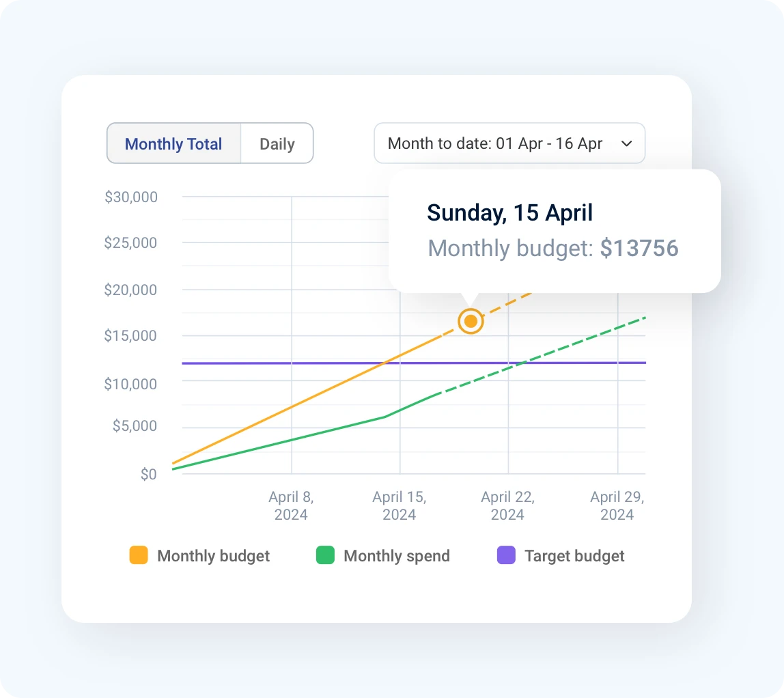Click the April 15, 2024 axis label
Image resolution: width=784 pixels, height=698 pixels.
coord(400,505)
